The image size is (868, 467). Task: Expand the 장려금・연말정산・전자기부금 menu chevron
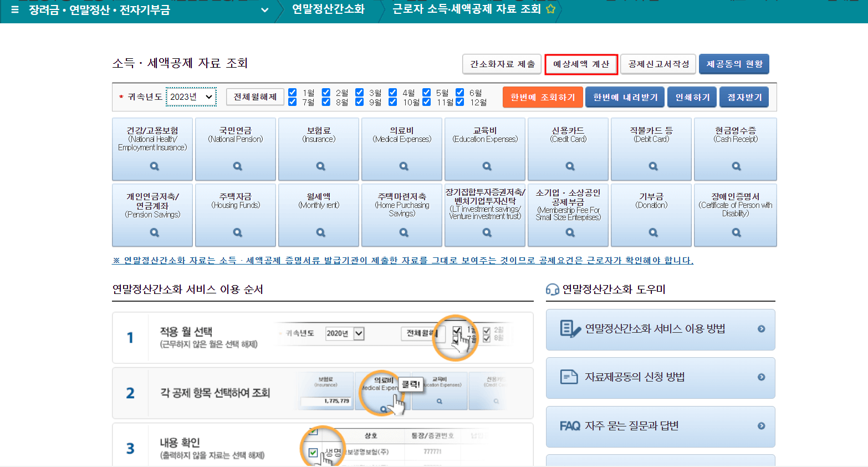265,9
